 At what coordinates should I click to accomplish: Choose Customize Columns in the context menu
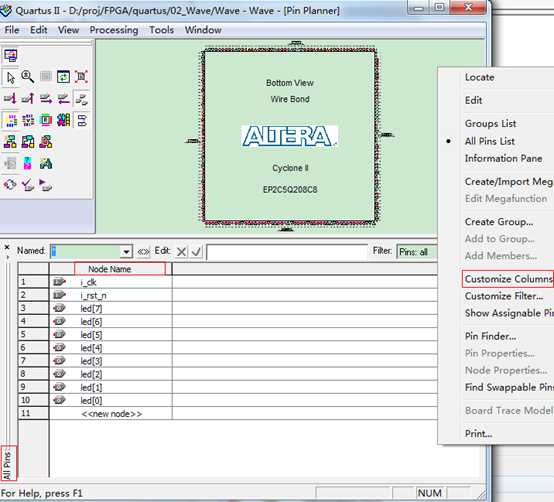[x=508, y=279]
